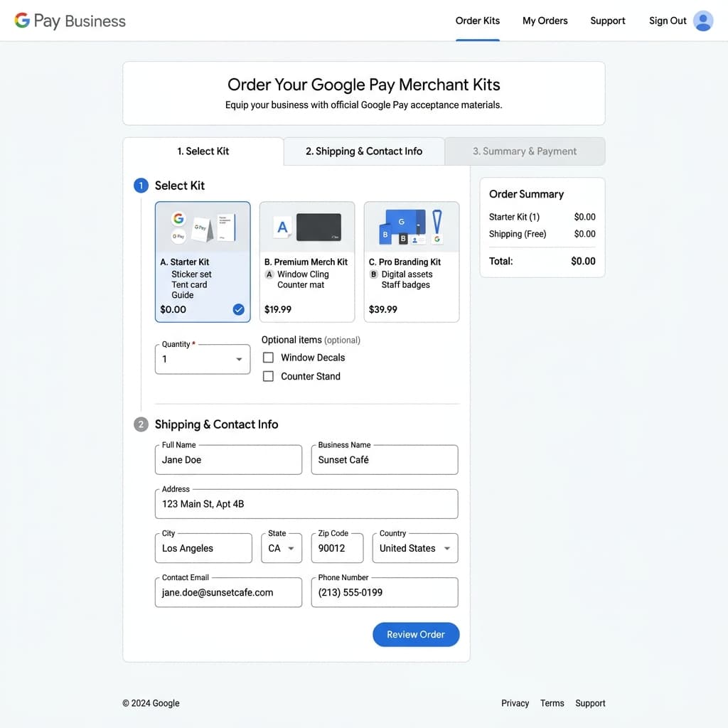The image size is (728, 728).
Task: Click the Total: label in summary
Action: coord(500,261)
